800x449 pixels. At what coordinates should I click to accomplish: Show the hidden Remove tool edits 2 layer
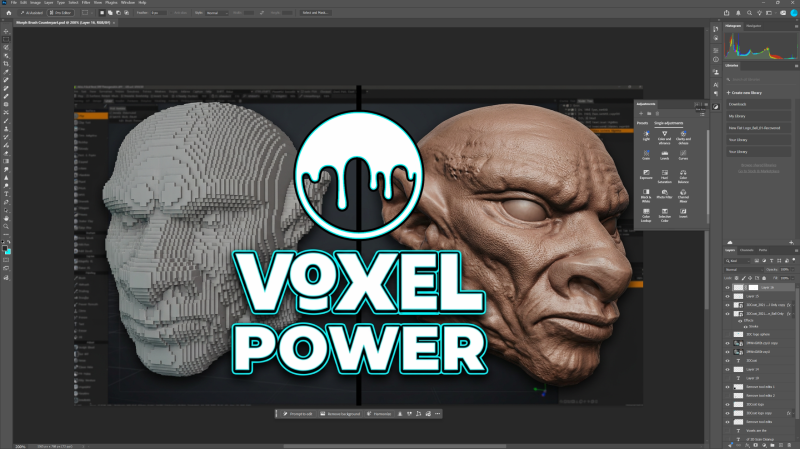click(728, 395)
